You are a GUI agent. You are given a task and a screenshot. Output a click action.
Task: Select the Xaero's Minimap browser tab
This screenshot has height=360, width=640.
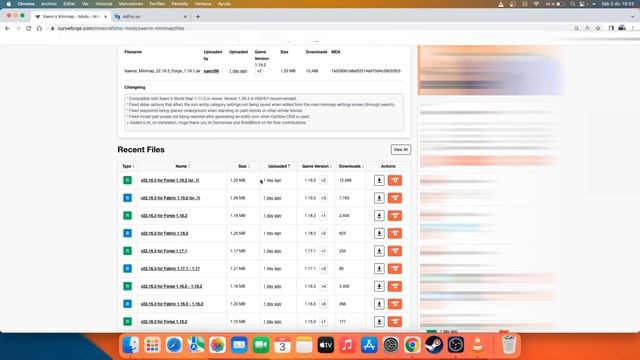click(x=71, y=17)
